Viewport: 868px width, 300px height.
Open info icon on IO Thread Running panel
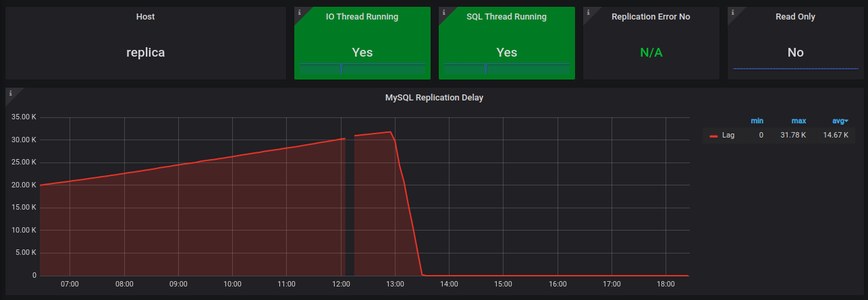[299, 12]
